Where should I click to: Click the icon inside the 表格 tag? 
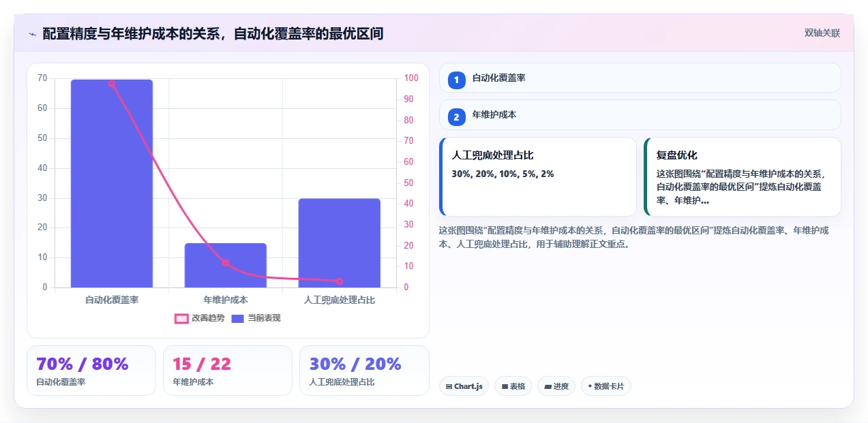pos(505,386)
